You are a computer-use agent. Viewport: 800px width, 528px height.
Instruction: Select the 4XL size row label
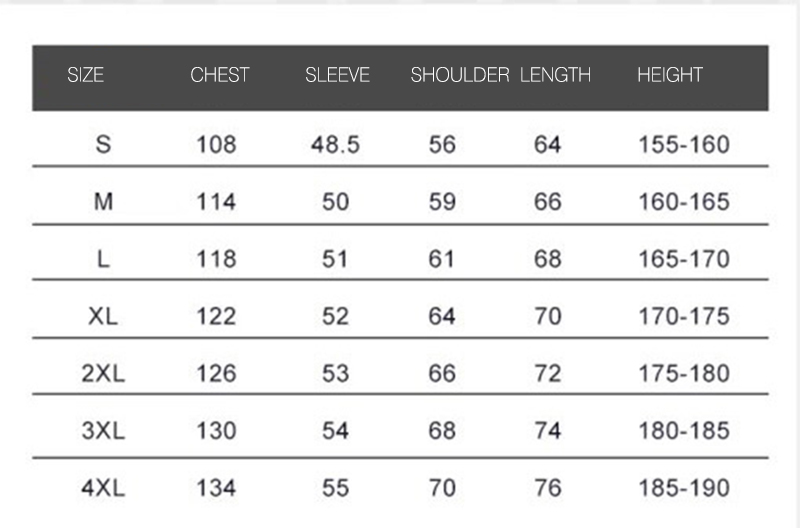pyautogui.click(x=103, y=488)
